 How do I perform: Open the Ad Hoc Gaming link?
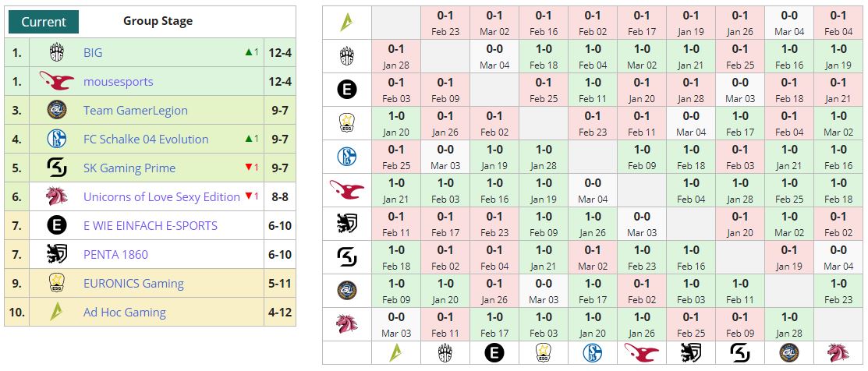point(125,313)
